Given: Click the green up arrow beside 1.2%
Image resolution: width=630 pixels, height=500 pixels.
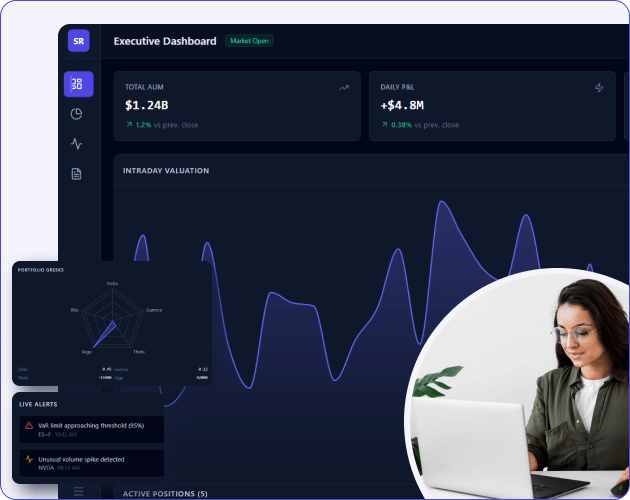Looking at the screenshot, I should coord(129,125).
